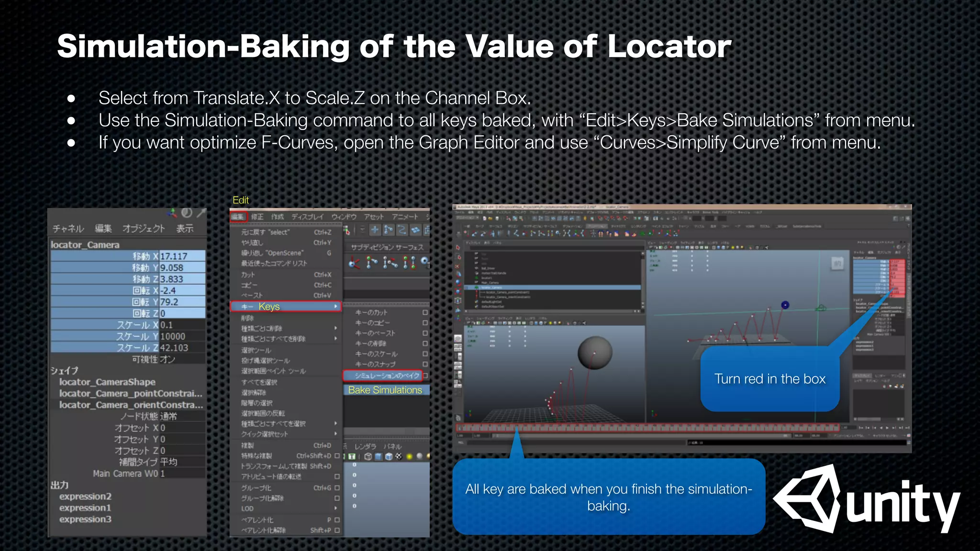Choose the カット (Ctrl+X) menu entry
This screenshot has width=980, height=551.
(286, 275)
